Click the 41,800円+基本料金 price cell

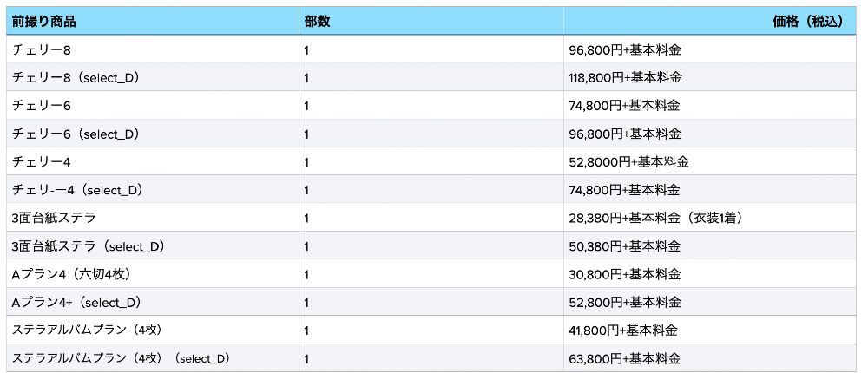coord(623,330)
